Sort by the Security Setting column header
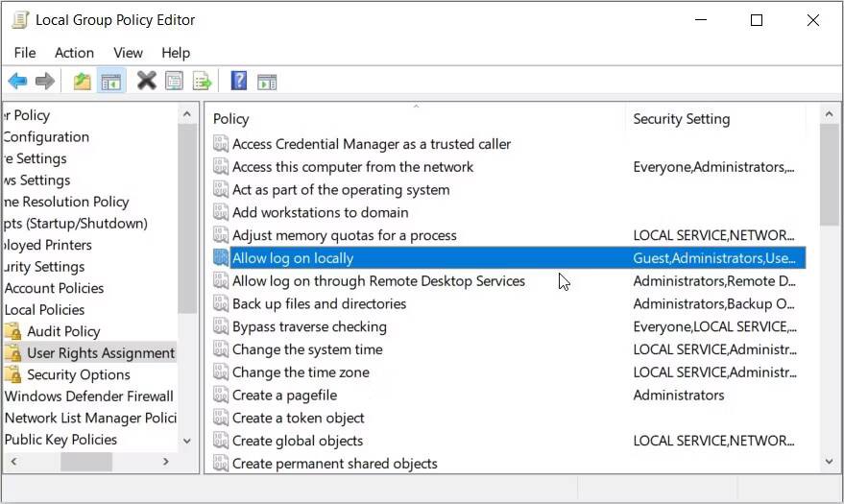This screenshot has height=504, width=844. 681,119
